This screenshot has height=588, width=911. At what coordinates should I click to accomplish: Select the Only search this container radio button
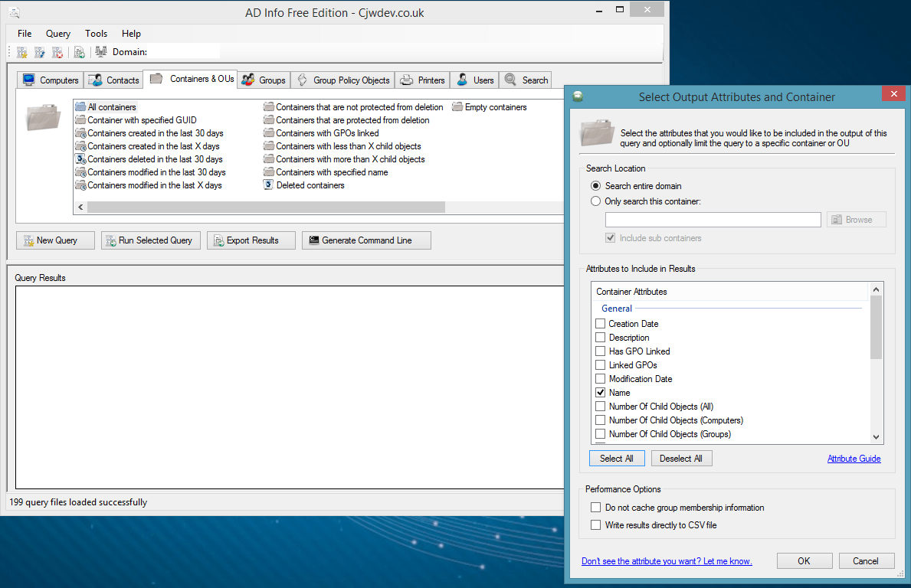pos(595,201)
